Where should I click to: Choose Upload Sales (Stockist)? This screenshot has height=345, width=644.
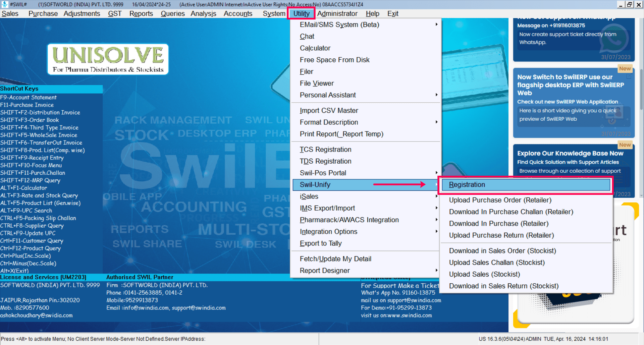coord(526,274)
